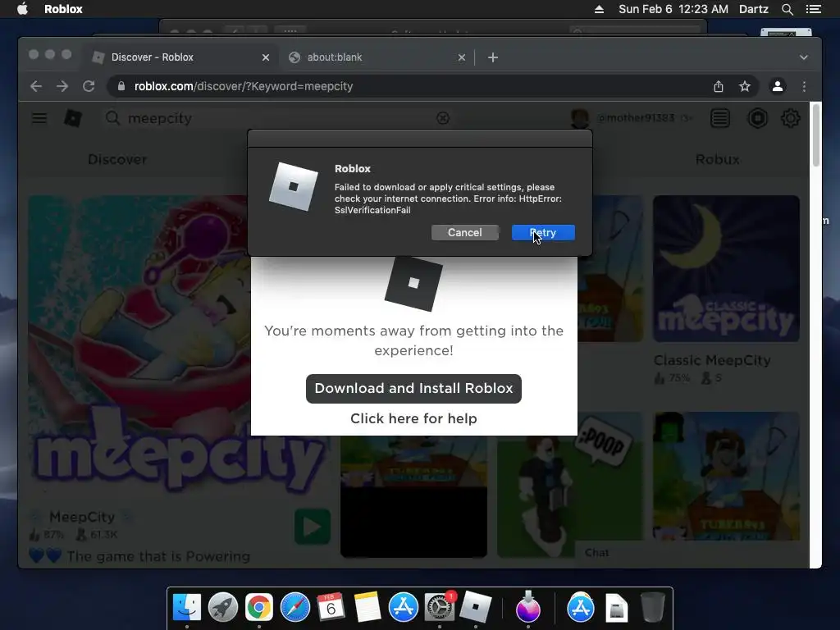Image resolution: width=840 pixels, height=630 pixels.
Task: Click the Roblox logo home icon
Action: click(x=73, y=118)
